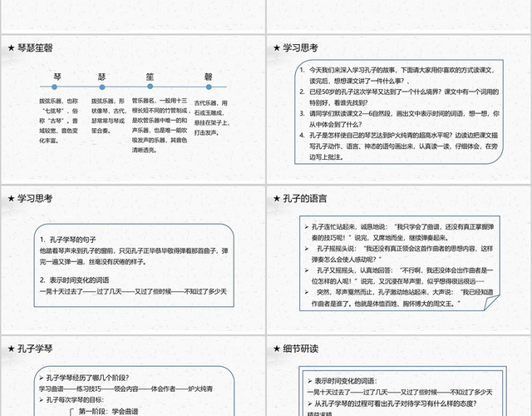Click the star beside title 琴瑟笙磬
Screen dimensions: 532x416
click(11, 48)
